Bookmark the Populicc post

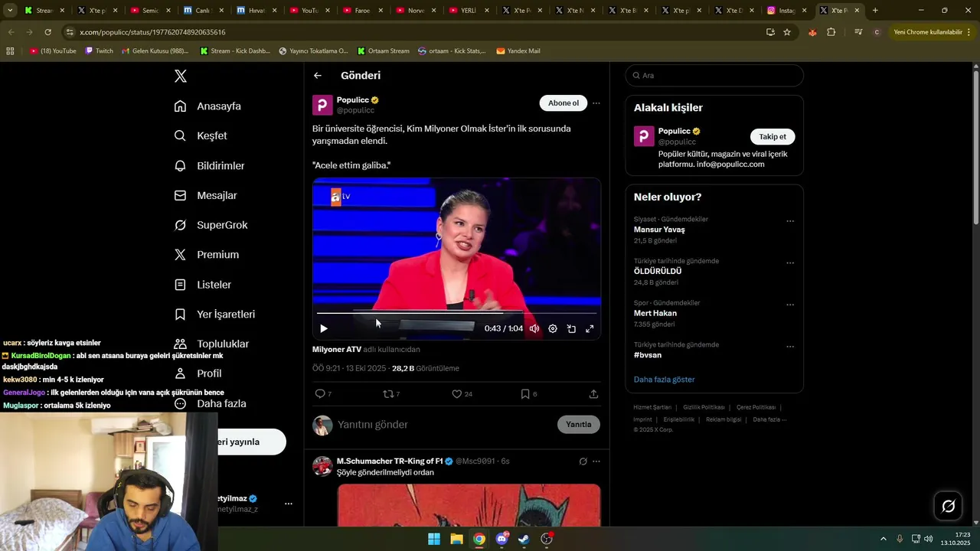[x=525, y=394]
